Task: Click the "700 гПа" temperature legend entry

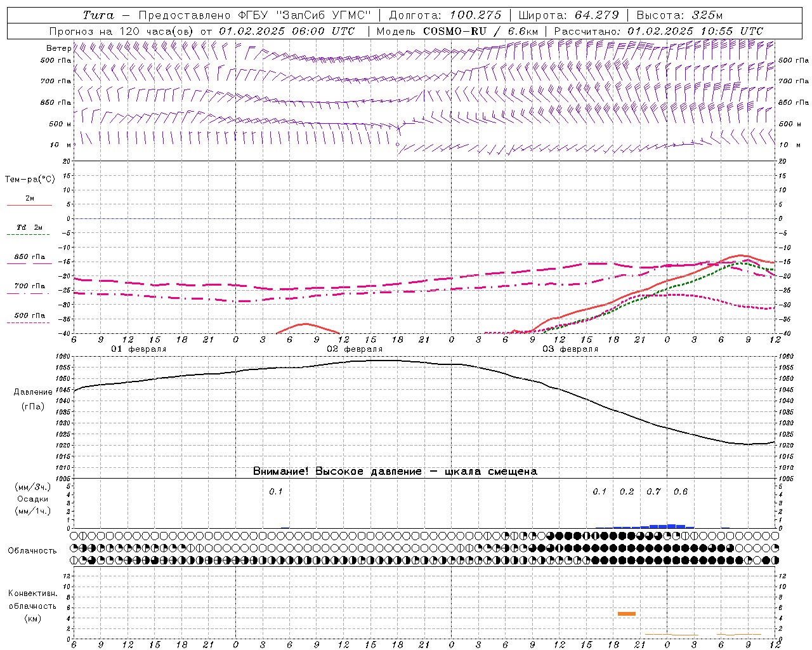Action: tap(30, 286)
